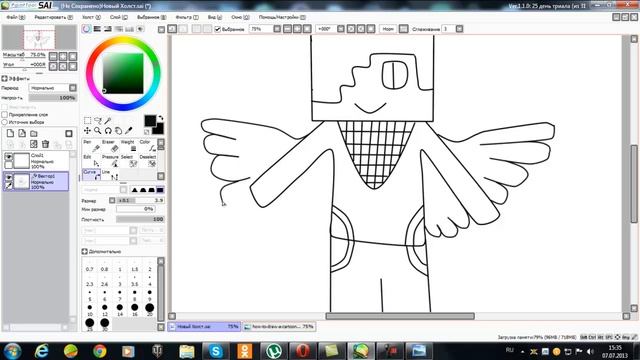Screen dimensions: 640x360
Task: Open Skype from the taskbar
Action: pyautogui.click(x=216, y=351)
